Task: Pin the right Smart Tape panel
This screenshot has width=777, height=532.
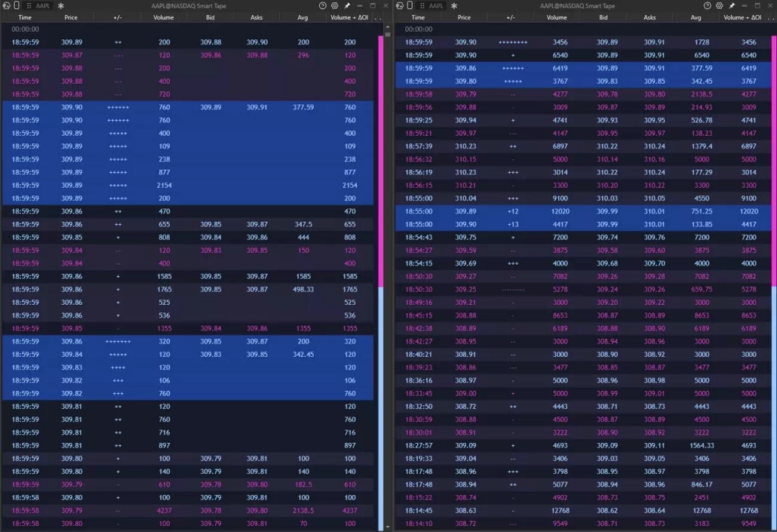Action: coord(732,5)
